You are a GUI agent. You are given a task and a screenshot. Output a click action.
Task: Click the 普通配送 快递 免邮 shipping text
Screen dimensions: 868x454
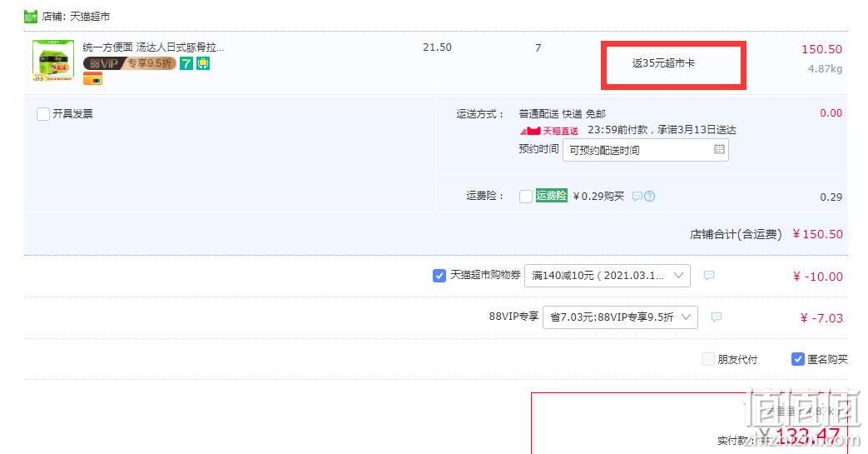click(x=562, y=114)
